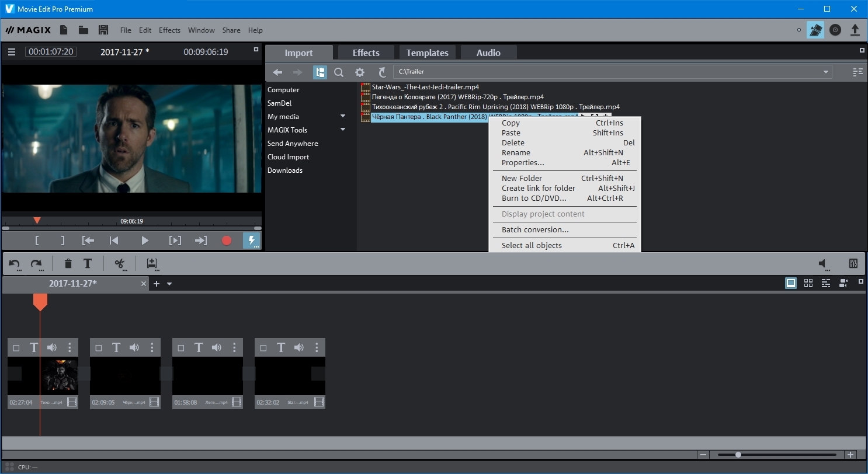Navigate back in the media browser
Image resolution: width=868 pixels, height=474 pixels.
click(x=277, y=72)
